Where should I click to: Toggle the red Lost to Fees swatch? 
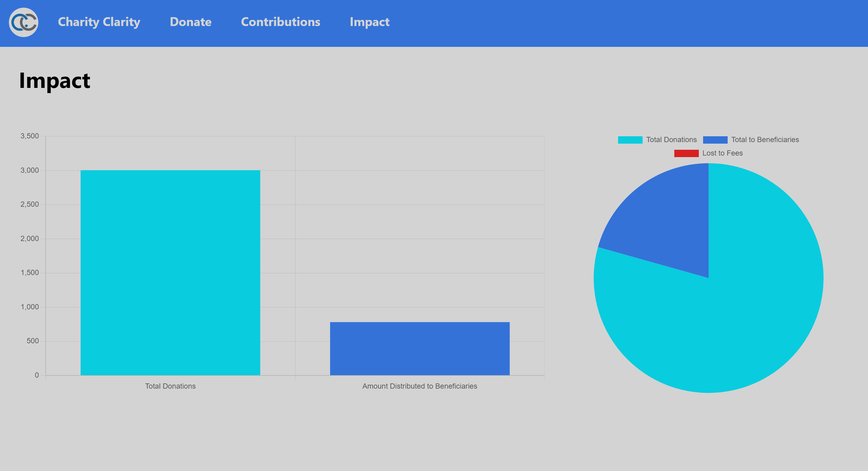[x=686, y=153]
